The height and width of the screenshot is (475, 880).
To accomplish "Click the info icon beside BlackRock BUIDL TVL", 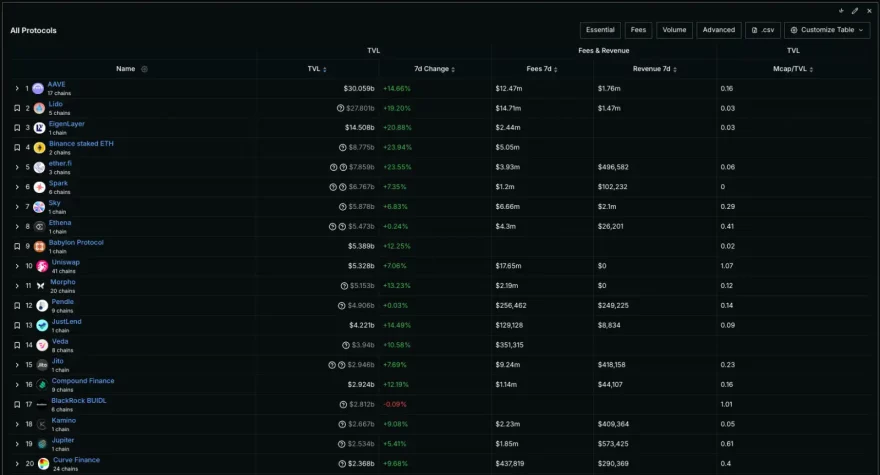I will pos(340,404).
